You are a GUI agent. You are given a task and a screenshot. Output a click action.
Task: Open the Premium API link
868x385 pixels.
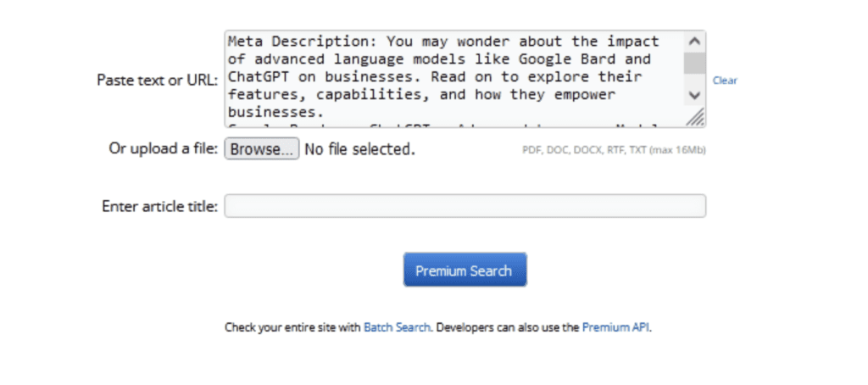(615, 326)
